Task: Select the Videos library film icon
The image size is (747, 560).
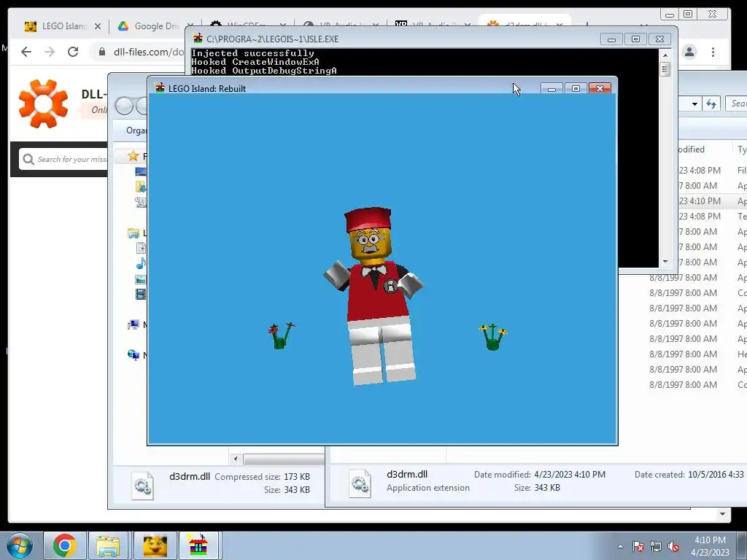Action: coord(141,295)
